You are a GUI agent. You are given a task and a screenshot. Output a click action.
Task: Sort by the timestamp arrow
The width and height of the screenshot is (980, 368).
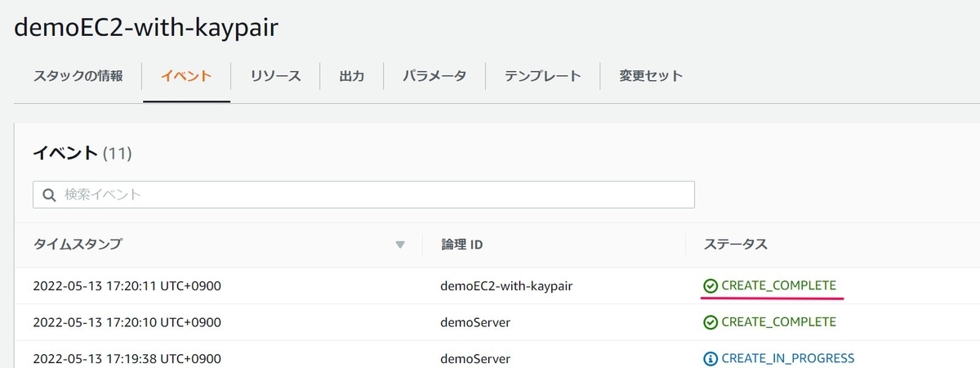(400, 245)
